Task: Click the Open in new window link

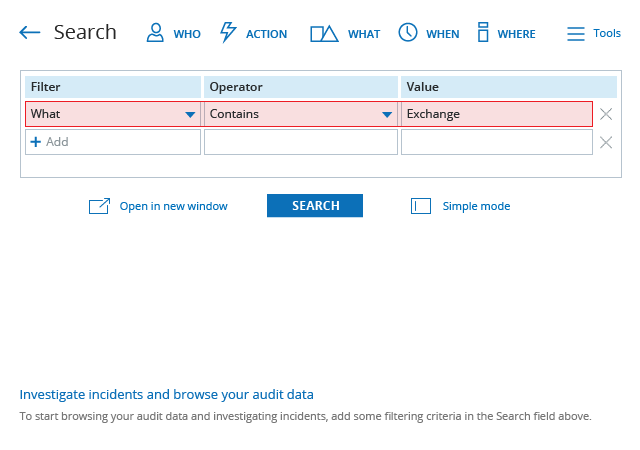Action: tap(173, 206)
